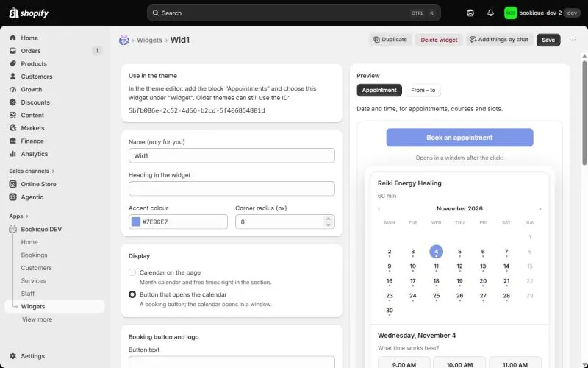The height and width of the screenshot is (368, 588).
Task: Focus the top Search bar
Action: point(293,13)
